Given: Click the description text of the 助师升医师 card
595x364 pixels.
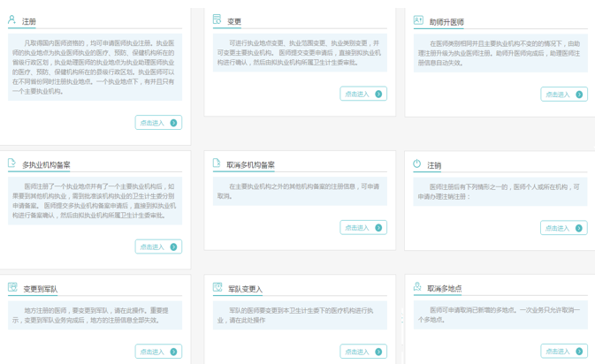Looking at the screenshot, I should coord(500,53).
